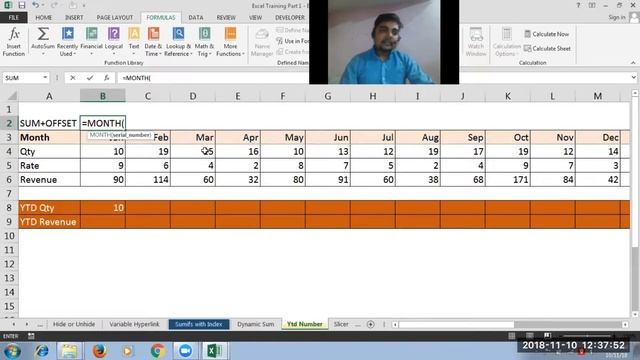Add a new sheet
640x360 pixels.
pos(371,324)
